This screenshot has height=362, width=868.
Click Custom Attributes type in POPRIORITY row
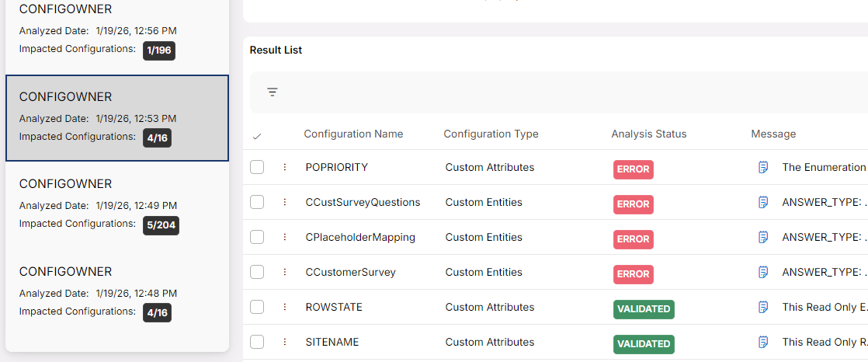pos(490,167)
